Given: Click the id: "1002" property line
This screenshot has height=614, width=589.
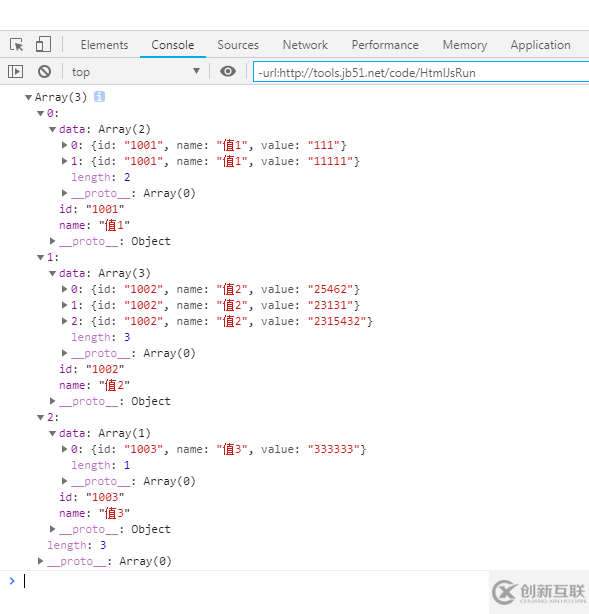Looking at the screenshot, I should [92, 369].
